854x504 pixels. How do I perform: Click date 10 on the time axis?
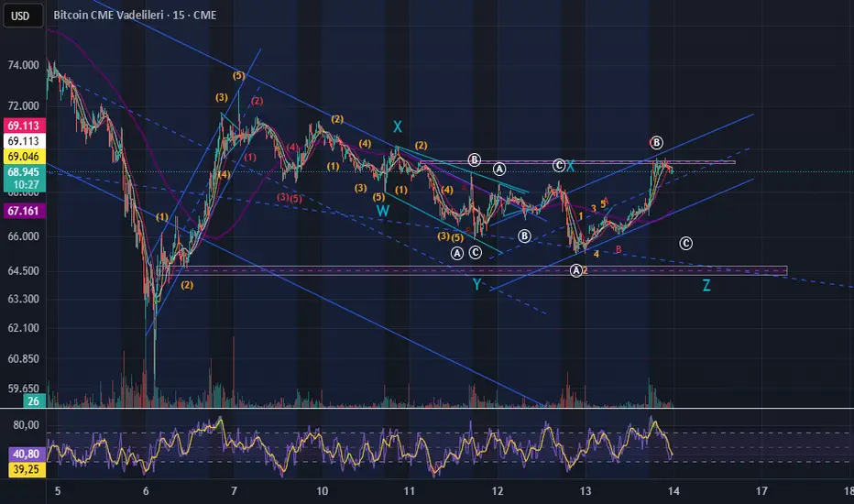[323, 492]
